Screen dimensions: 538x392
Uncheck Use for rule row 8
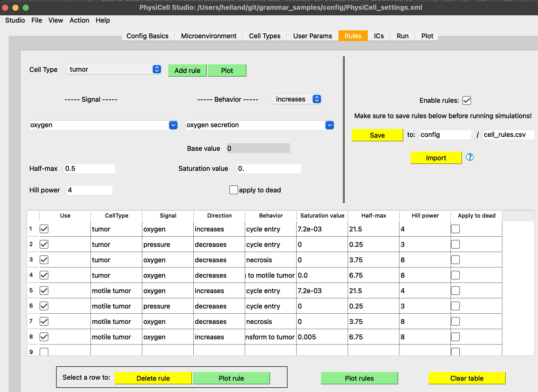tap(44, 337)
